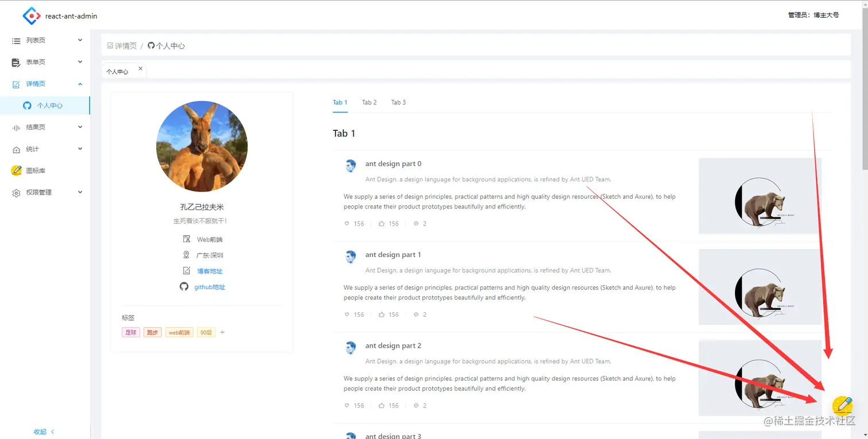Click the bear image of ant design part 0
Screen dimensions: 868x439
coord(760,196)
